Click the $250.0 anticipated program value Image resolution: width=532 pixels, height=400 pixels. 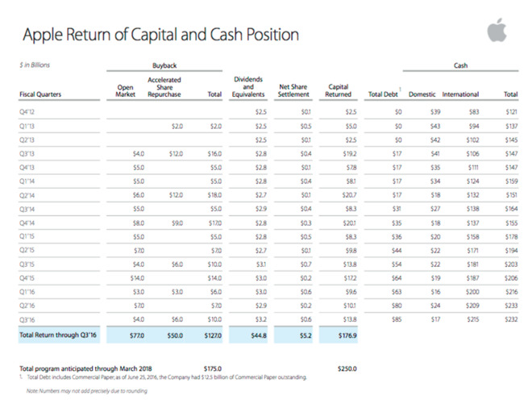pos(347,369)
